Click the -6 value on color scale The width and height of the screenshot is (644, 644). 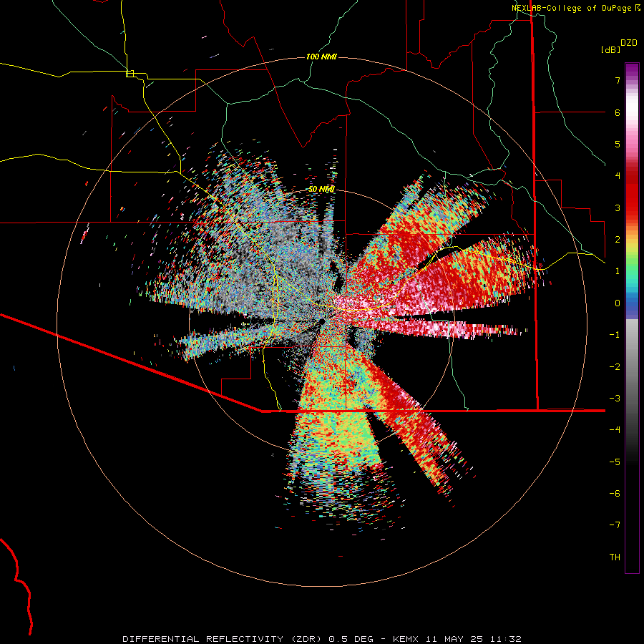pos(615,494)
